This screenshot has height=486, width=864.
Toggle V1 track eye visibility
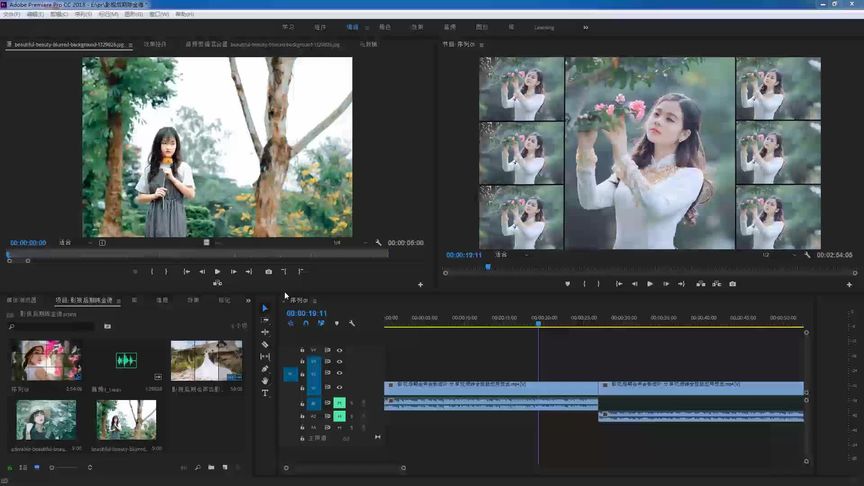[x=339, y=387]
